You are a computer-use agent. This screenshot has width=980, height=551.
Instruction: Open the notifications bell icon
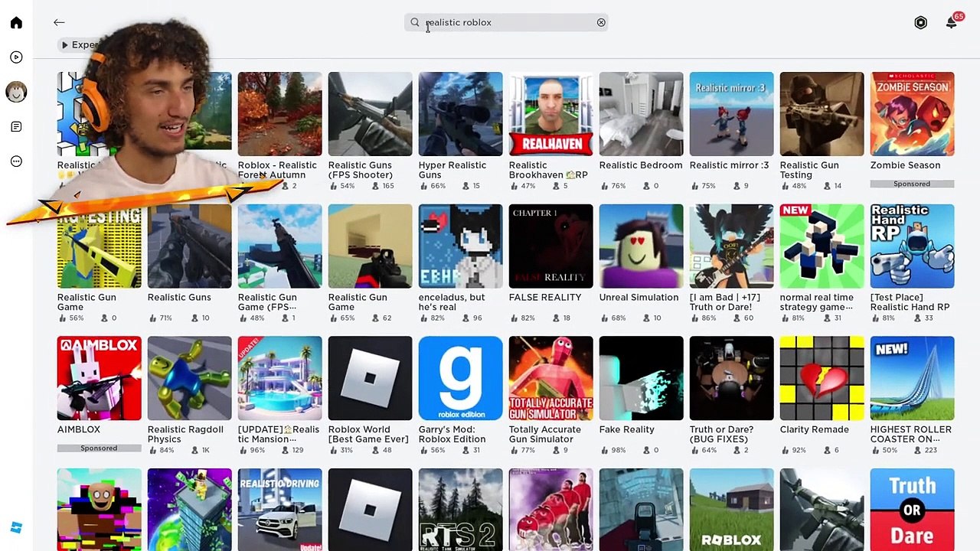point(951,23)
